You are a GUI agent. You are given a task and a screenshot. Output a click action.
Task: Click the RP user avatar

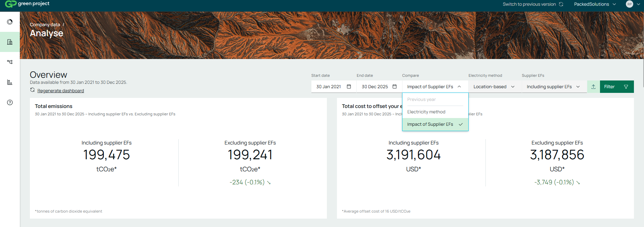click(x=629, y=4)
